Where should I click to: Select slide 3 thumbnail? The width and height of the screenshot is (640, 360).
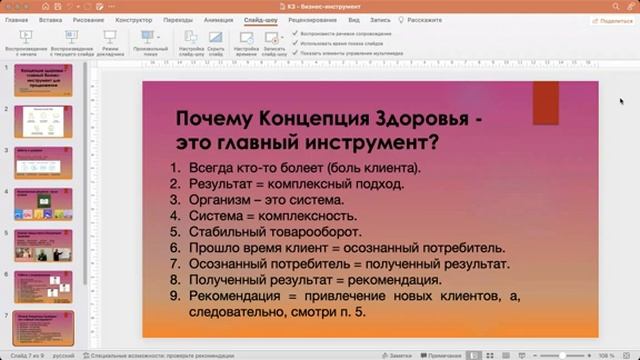(x=43, y=163)
